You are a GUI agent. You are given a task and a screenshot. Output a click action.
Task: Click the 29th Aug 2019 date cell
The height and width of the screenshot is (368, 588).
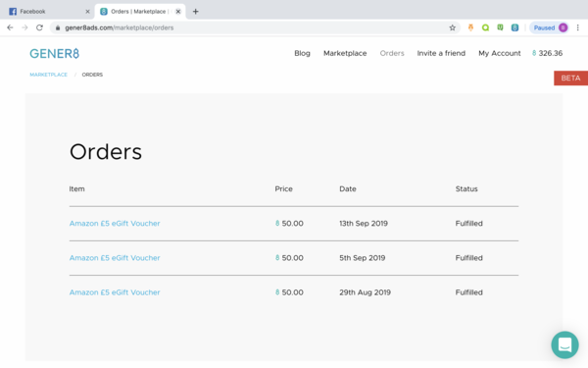pyautogui.click(x=365, y=292)
